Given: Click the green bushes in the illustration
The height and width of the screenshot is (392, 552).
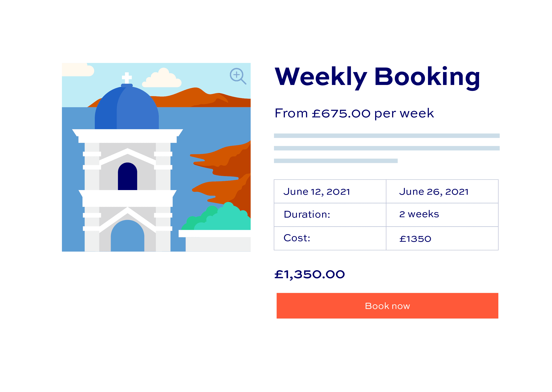Looking at the screenshot, I should [216, 217].
